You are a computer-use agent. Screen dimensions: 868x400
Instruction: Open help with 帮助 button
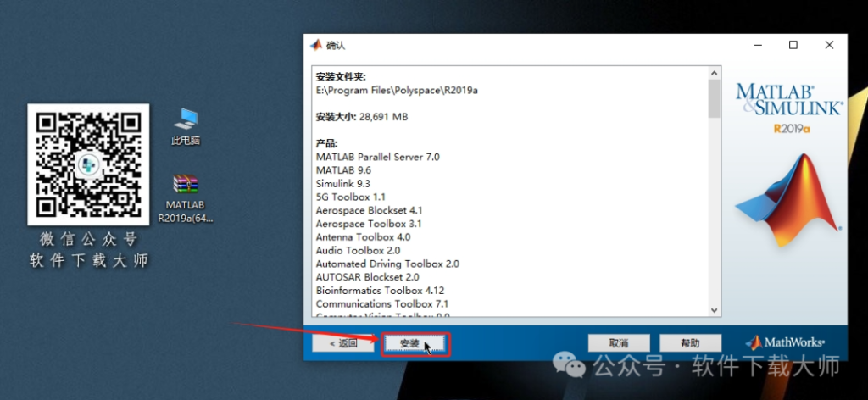pos(690,343)
